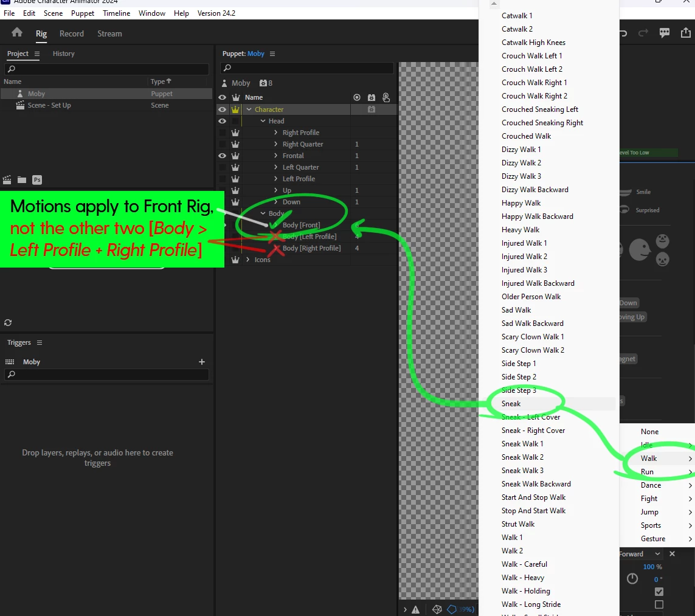Click the Project panel search field
This screenshot has height=616, width=695.
pos(106,69)
